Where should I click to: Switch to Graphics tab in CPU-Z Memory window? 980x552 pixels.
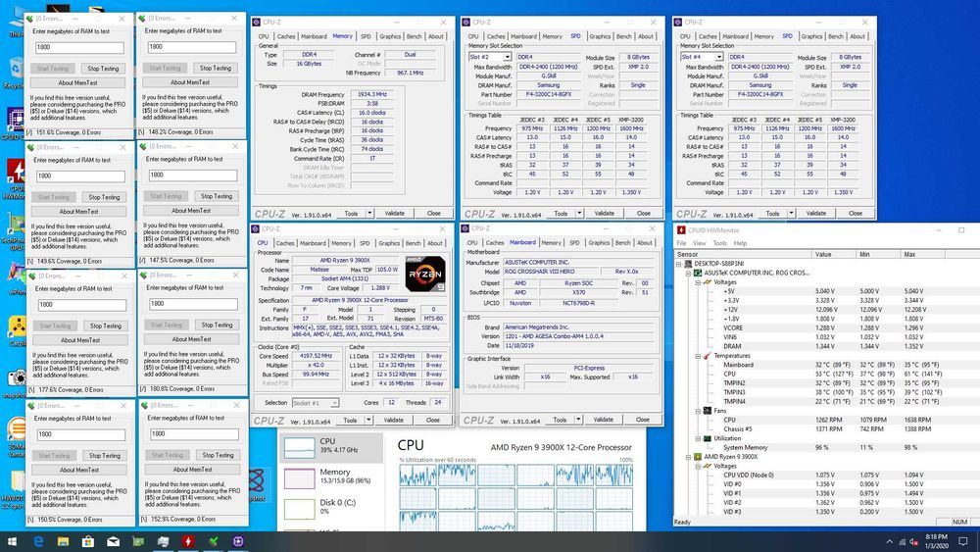[x=390, y=36]
